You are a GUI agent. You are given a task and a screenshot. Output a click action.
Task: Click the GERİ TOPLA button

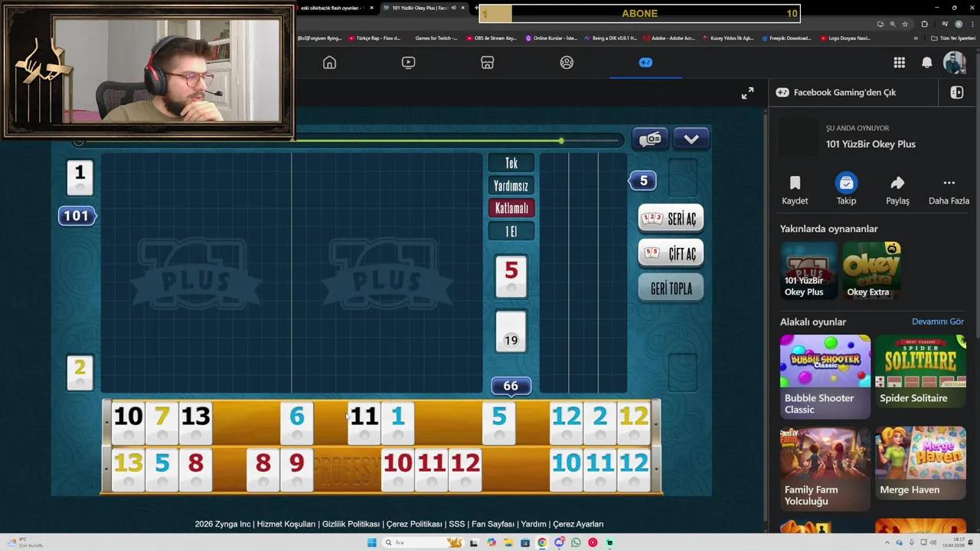tap(671, 289)
